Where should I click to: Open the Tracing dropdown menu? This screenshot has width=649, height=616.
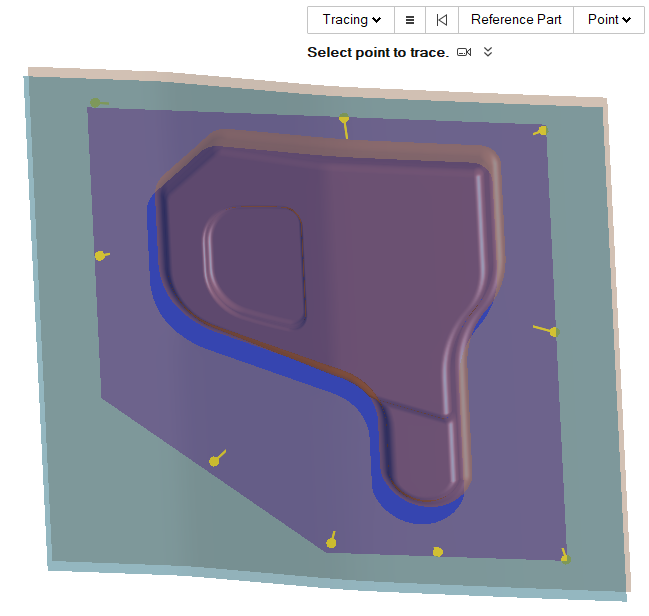point(352,20)
